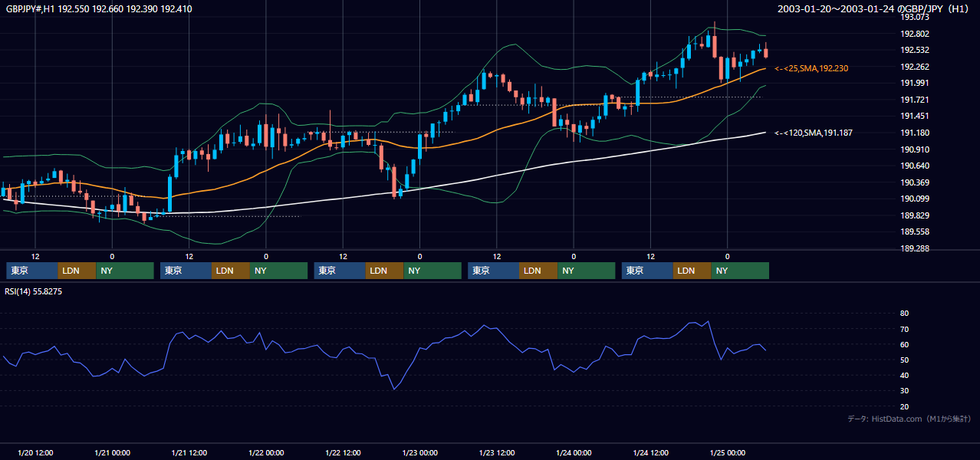
Task: Click price axis value 191.180
Action: 915,133
